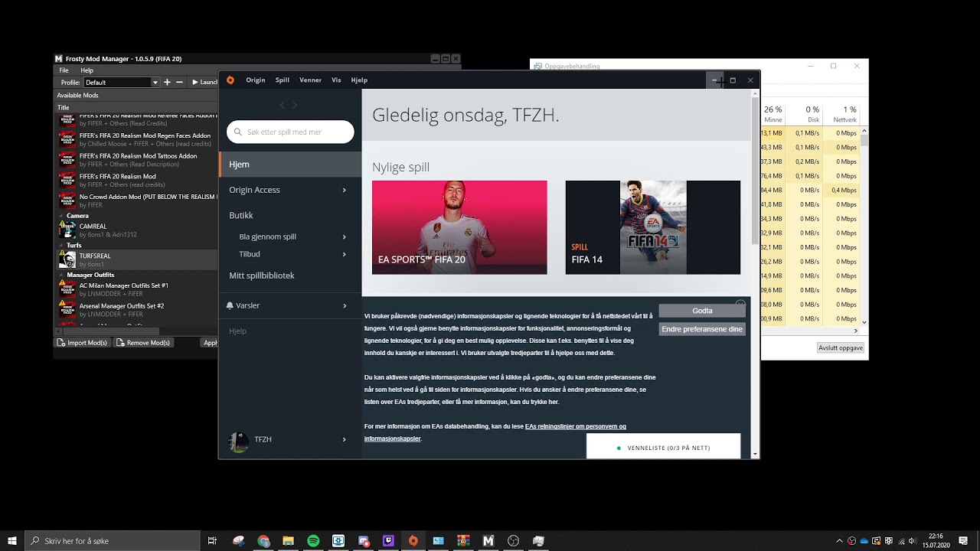Screen dimensions: 980x551
Task: Click the Søk etter spill search field
Action: (290, 132)
